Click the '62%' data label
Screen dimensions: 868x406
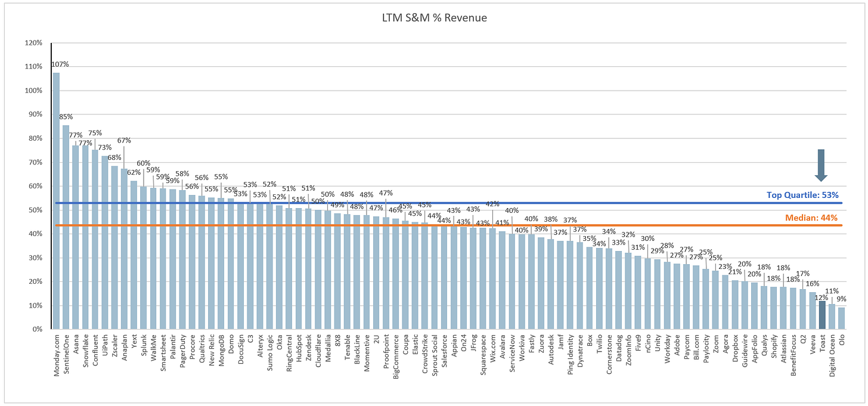(134, 172)
